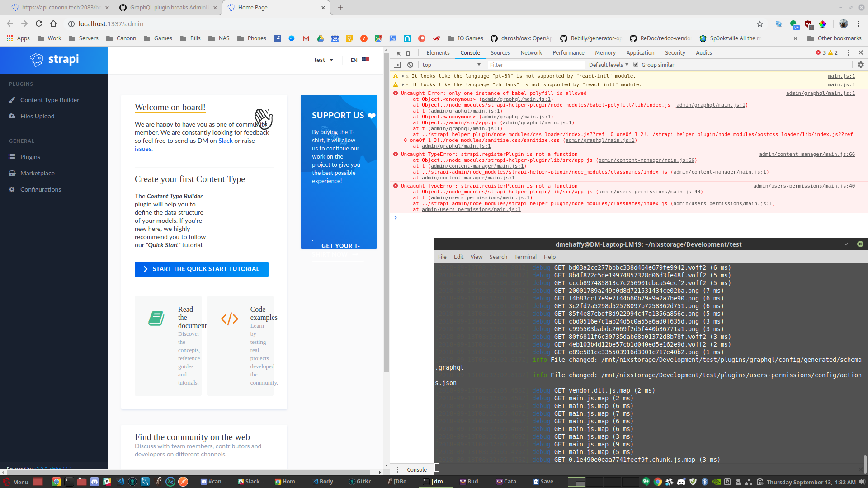Toggle the device toolbar in DevTools

coord(410,53)
